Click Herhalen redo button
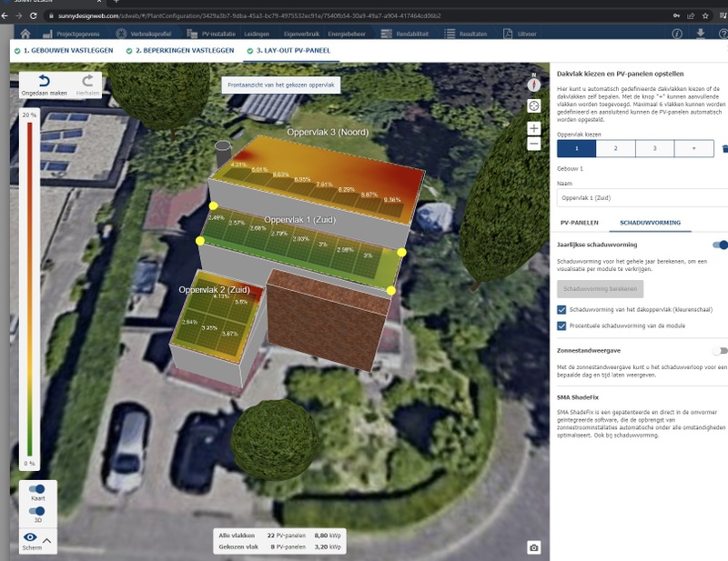 [x=87, y=85]
